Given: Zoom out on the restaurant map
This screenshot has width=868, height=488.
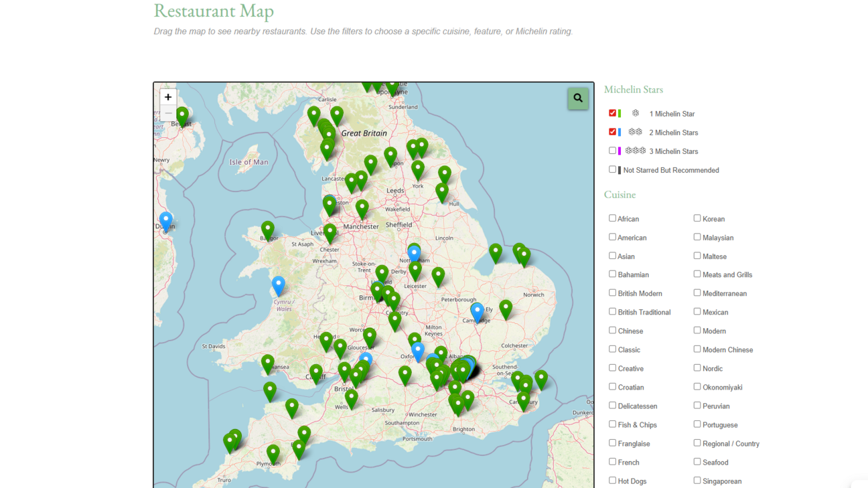Looking at the screenshot, I should pyautogui.click(x=168, y=114).
